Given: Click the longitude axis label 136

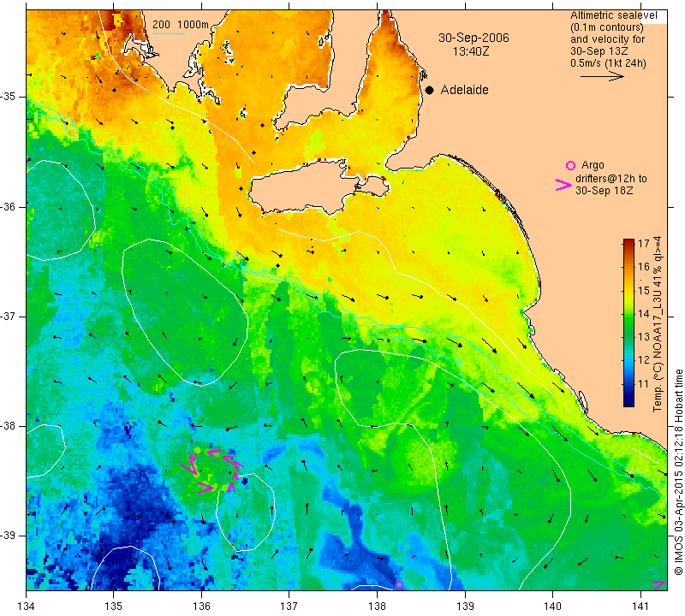Looking at the screenshot, I should [201, 606].
